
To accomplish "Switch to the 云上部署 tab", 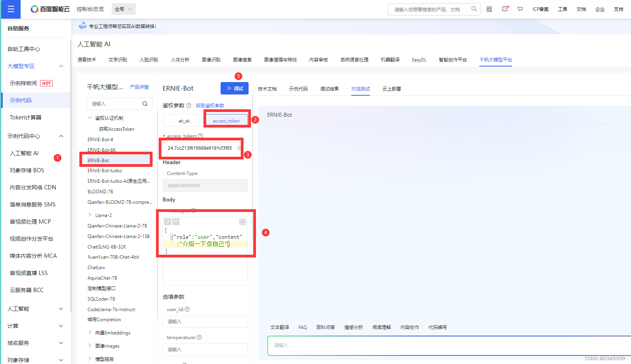I will [392, 89].
